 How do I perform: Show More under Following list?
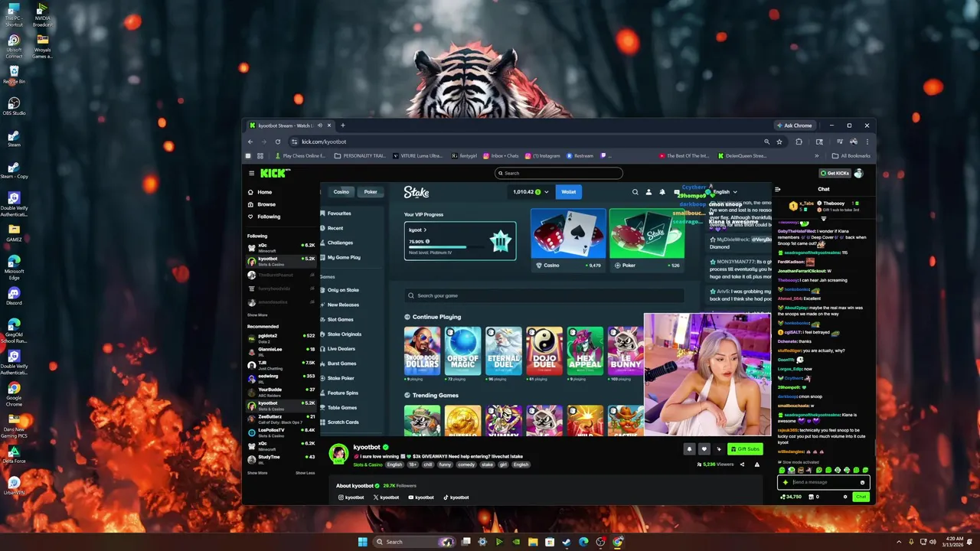257,315
